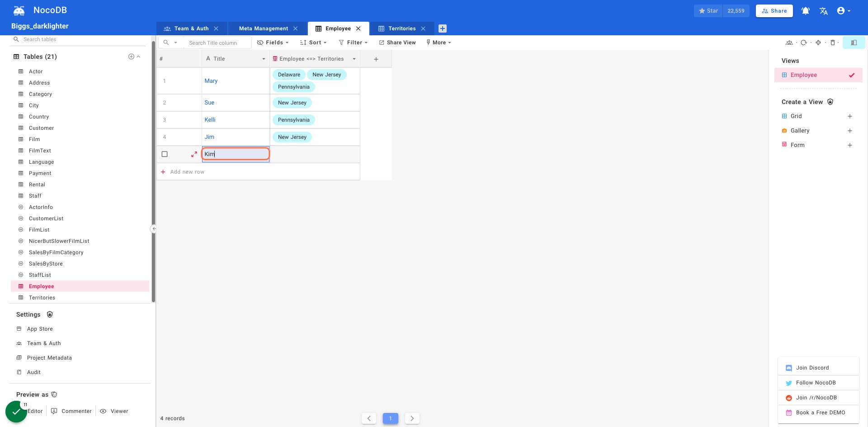Click the Share button in header
The height and width of the screenshot is (427, 868).
coord(774,11)
